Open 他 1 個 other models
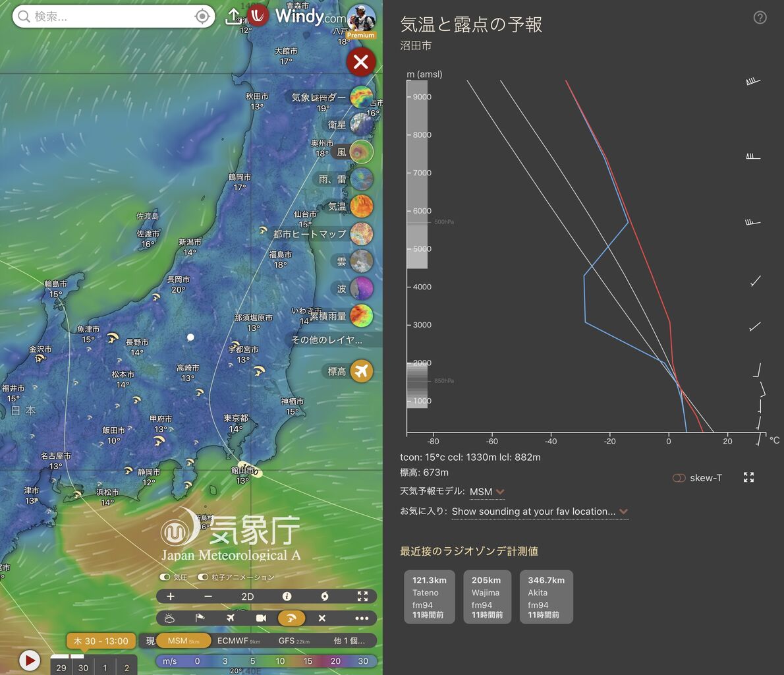Screen dimensions: 784x675 click(x=349, y=641)
